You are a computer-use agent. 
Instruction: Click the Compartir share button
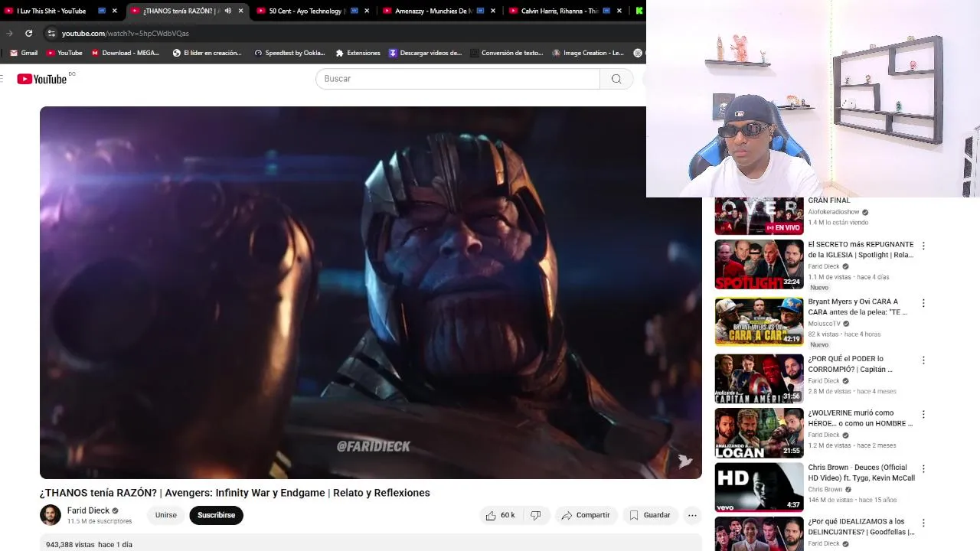586,515
